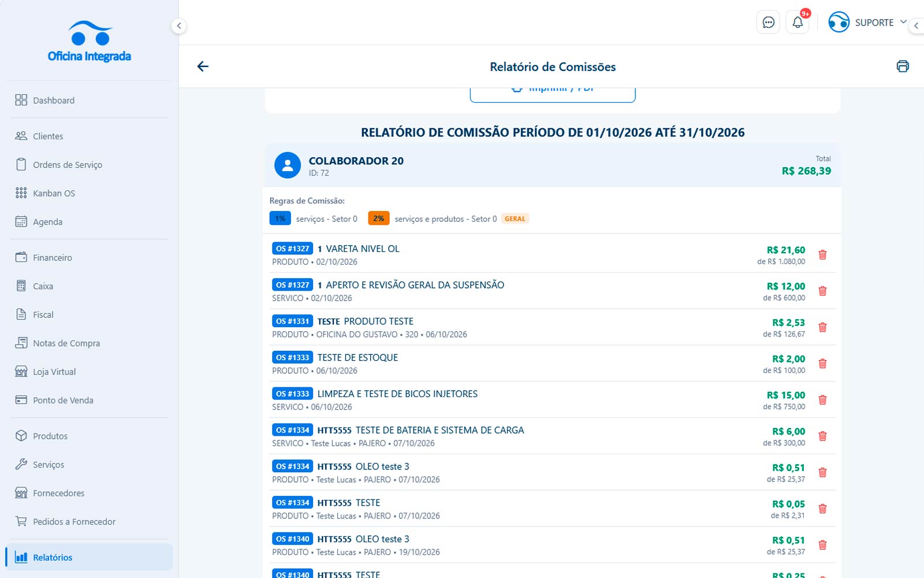Expand the right panel chevron

tap(916, 25)
